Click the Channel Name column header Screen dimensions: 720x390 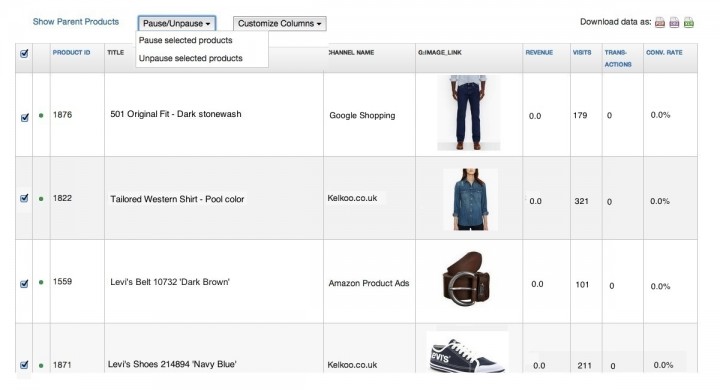click(351, 52)
